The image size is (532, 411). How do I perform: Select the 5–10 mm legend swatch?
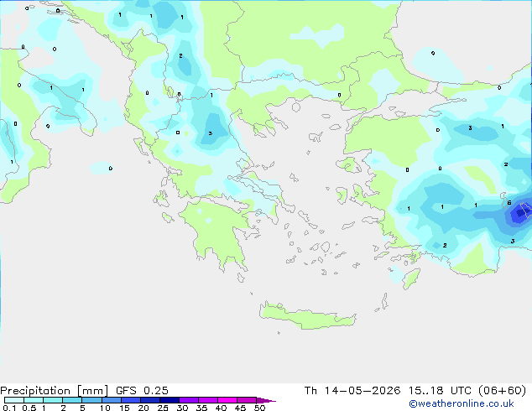[x=91, y=400]
